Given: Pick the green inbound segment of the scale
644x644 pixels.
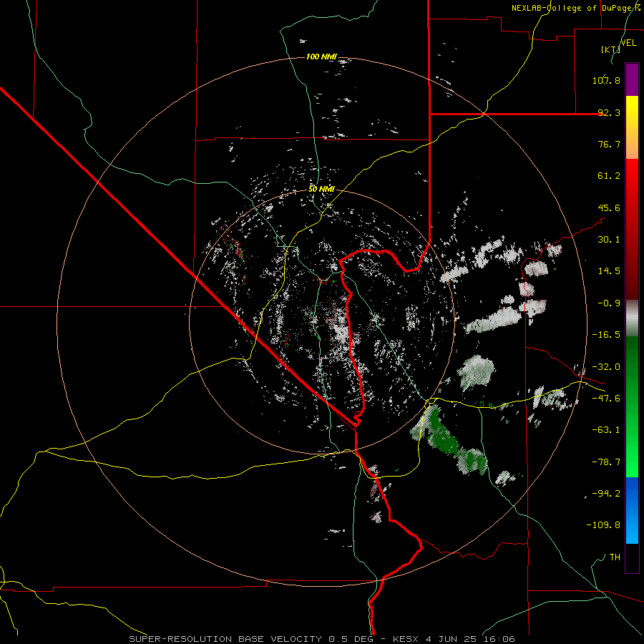Looking at the screenshot, I should pyautogui.click(x=632, y=406).
